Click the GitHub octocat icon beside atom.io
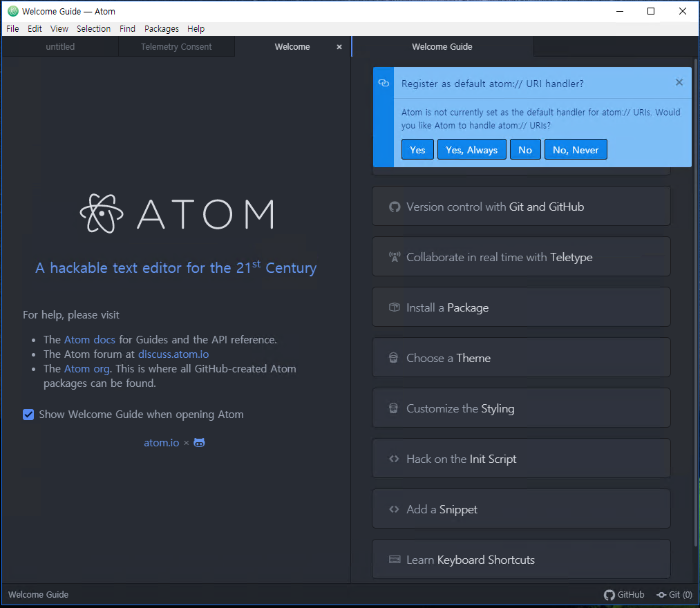Image resolution: width=700 pixels, height=608 pixels. (199, 442)
